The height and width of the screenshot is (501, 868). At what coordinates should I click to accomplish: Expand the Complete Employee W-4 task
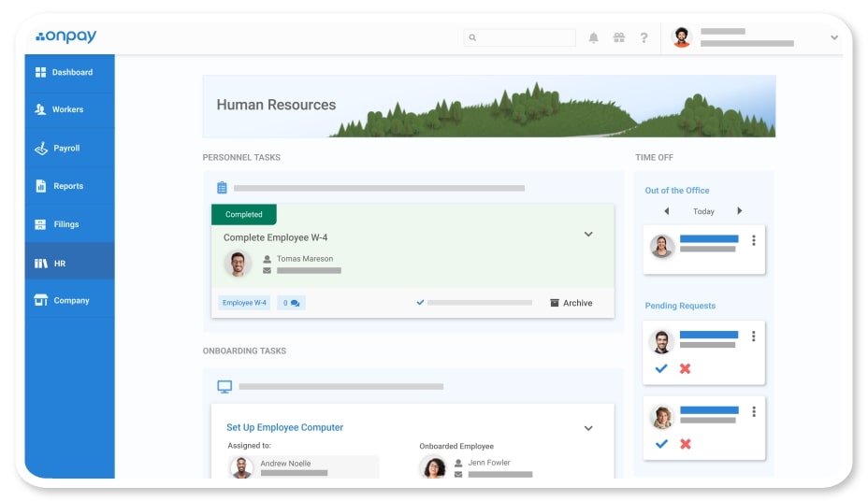[588, 235]
